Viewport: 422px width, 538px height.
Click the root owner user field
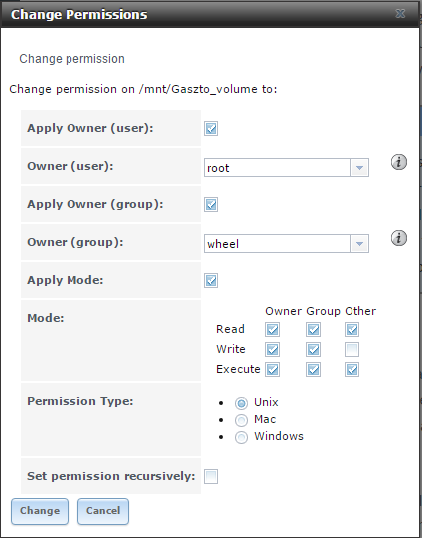(x=277, y=168)
